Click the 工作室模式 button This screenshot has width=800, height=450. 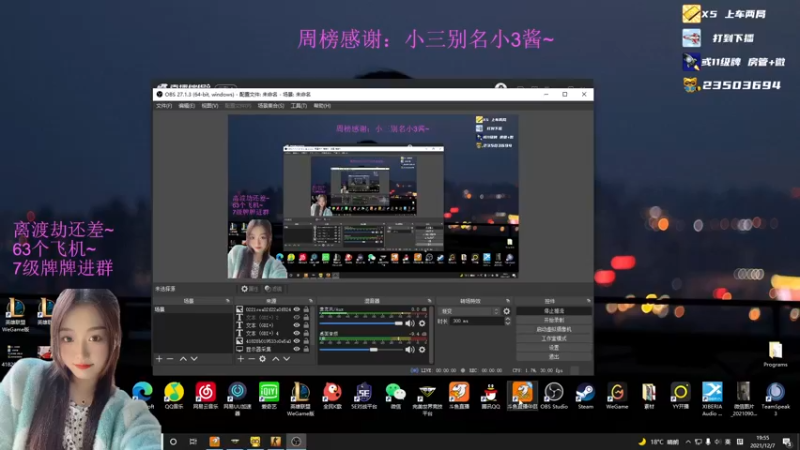click(554, 338)
